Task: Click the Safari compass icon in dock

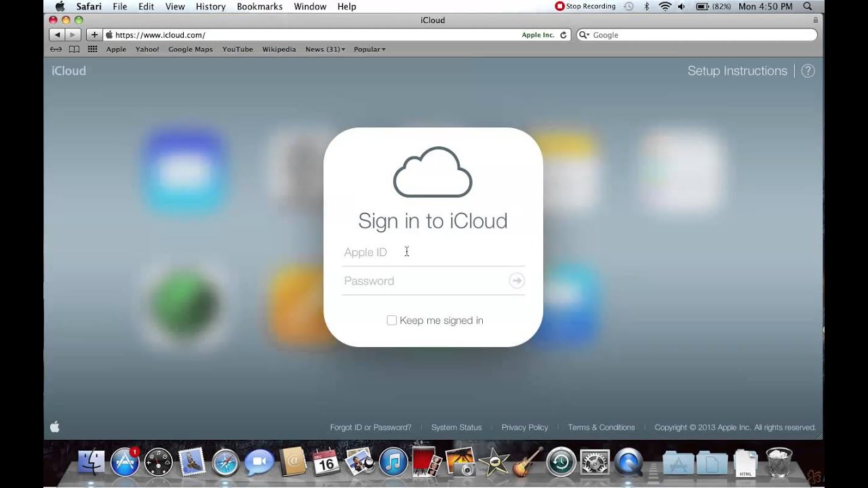Action: pos(225,463)
